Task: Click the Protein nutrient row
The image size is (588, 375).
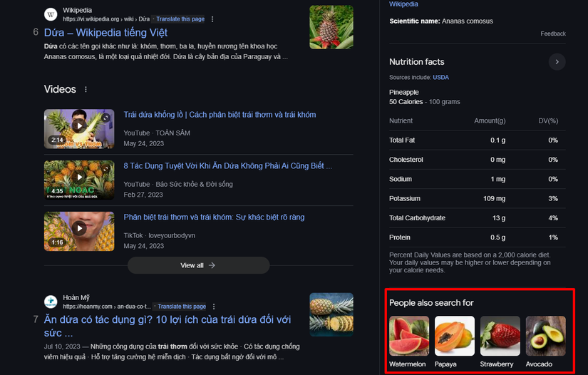Action: tap(478, 237)
